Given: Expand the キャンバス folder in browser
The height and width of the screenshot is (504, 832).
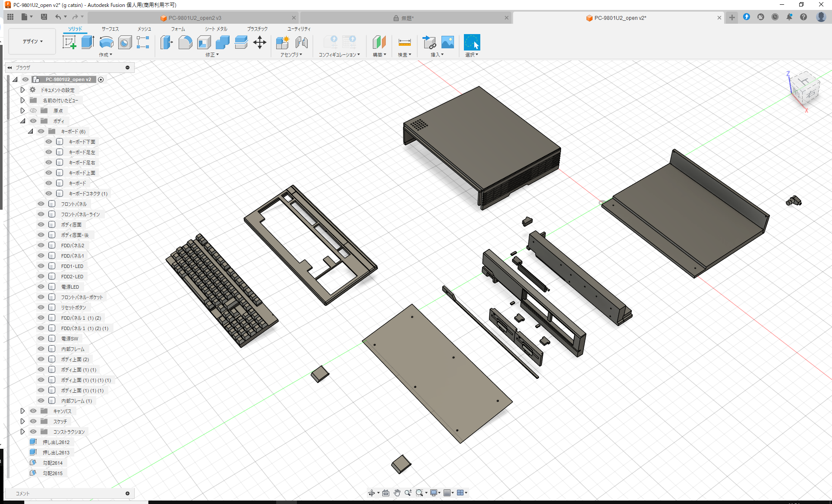Looking at the screenshot, I should click(22, 411).
